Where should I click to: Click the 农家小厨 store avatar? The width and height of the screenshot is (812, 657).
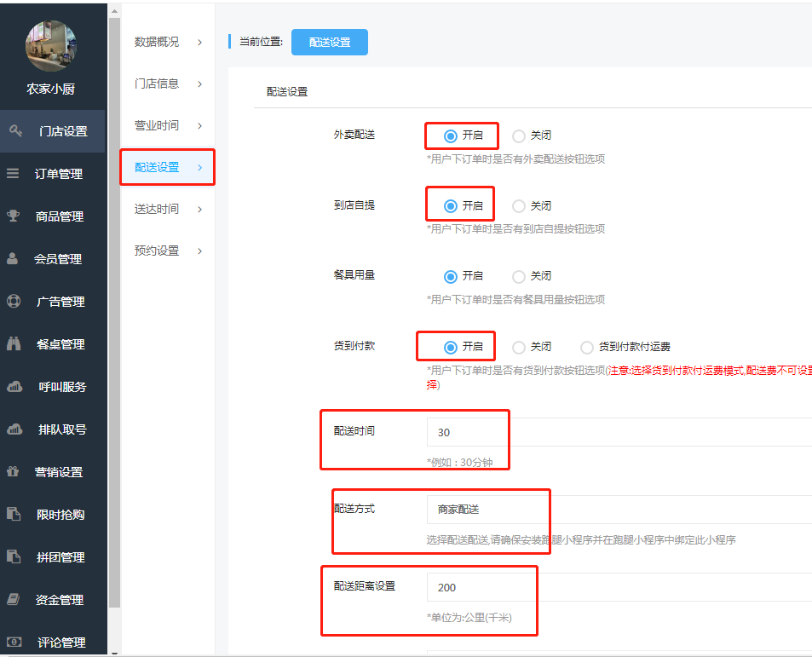coord(51,46)
